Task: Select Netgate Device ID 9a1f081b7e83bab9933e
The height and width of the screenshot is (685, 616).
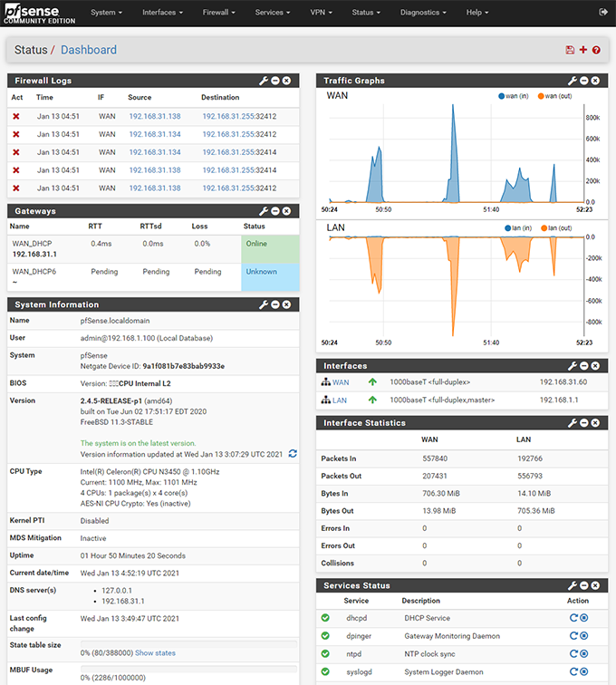Action: (184, 366)
